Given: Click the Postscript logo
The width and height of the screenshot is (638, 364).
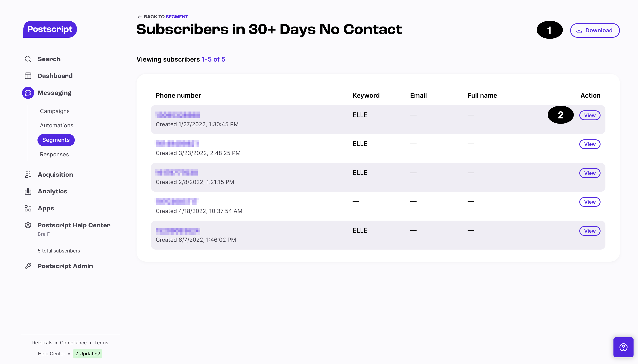Looking at the screenshot, I should click(x=50, y=29).
